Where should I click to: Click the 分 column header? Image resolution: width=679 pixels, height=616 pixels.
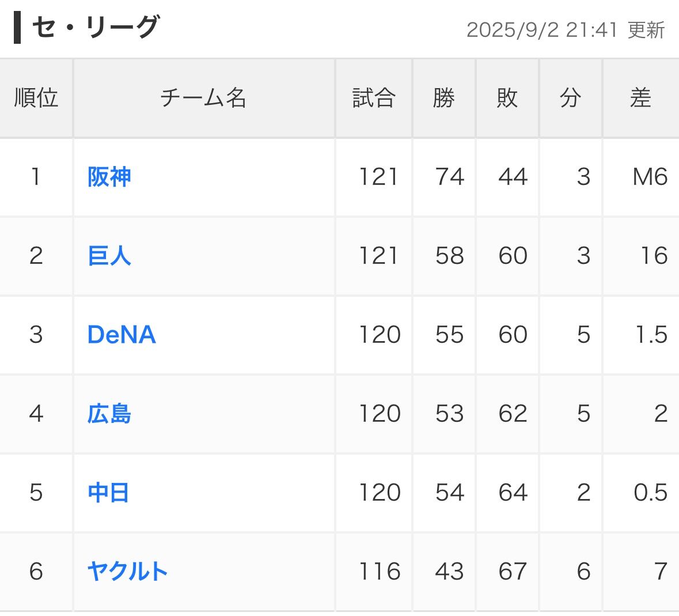coord(570,98)
